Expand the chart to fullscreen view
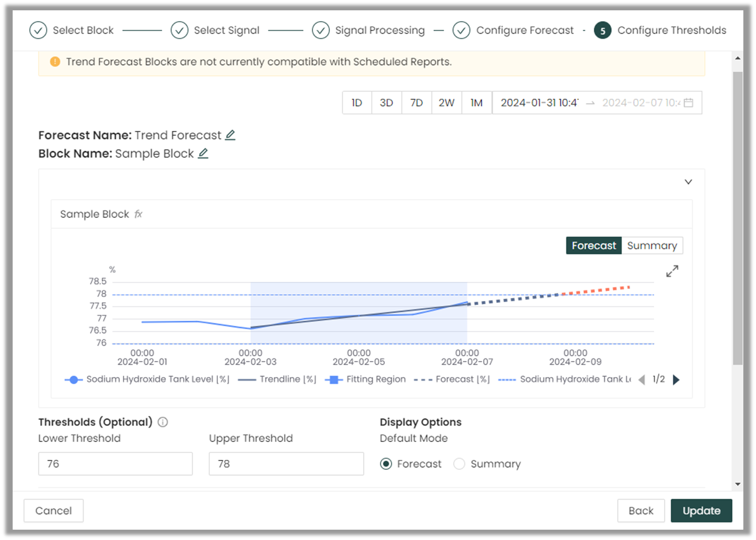 coord(672,271)
